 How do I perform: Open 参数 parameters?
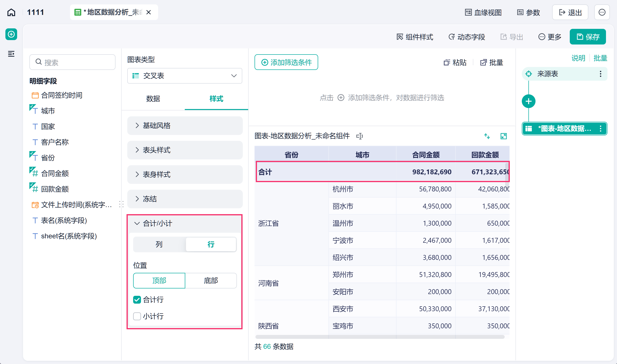click(528, 12)
